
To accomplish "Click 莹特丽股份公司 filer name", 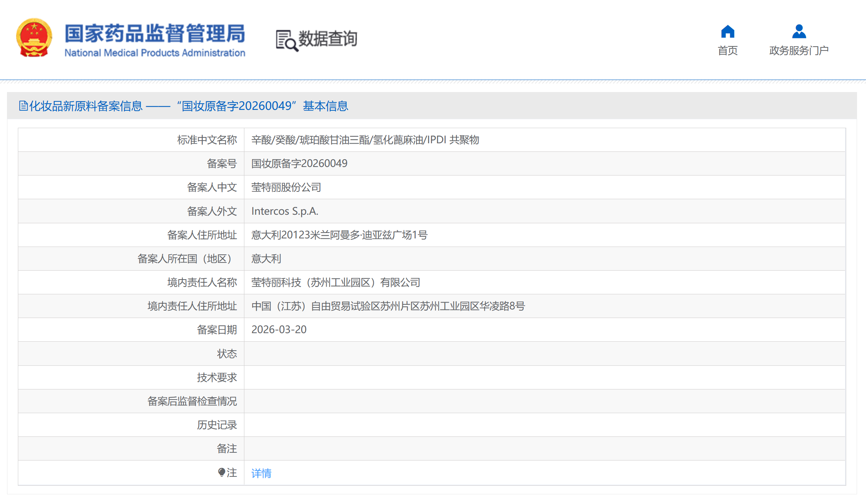I will 286,187.
